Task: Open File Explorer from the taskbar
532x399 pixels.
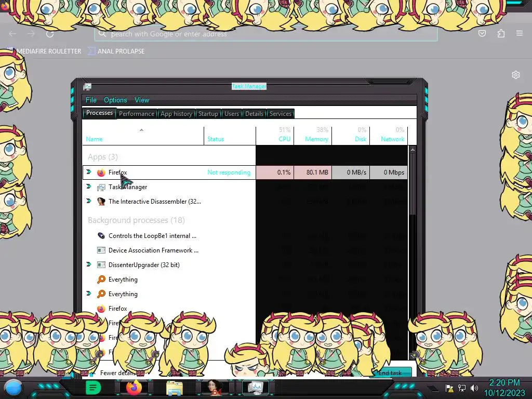Action: coord(175,388)
